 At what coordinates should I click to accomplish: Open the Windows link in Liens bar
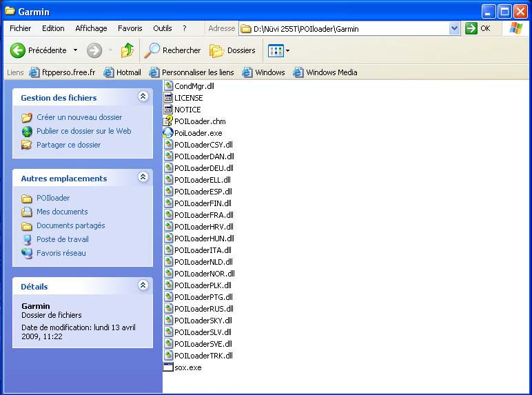(x=264, y=72)
